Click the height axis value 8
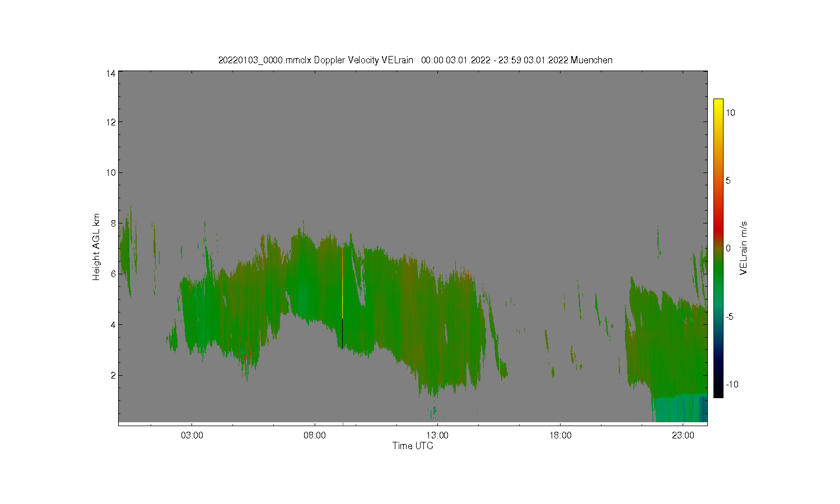 pos(113,223)
